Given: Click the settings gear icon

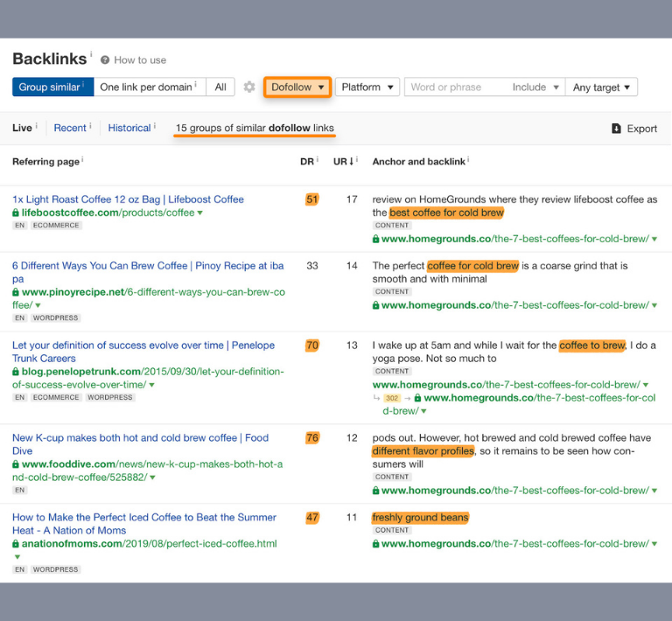Looking at the screenshot, I should pyautogui.click(x=249, y=87).
